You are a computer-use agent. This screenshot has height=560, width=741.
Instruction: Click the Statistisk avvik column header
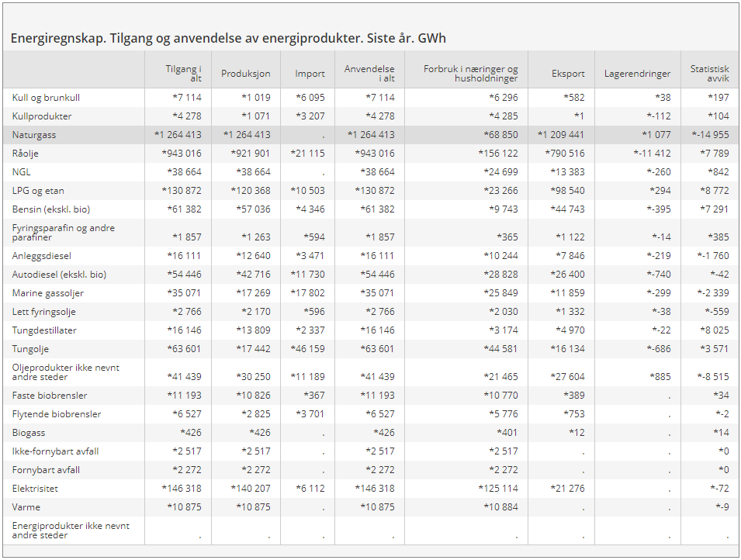(709, 74)
